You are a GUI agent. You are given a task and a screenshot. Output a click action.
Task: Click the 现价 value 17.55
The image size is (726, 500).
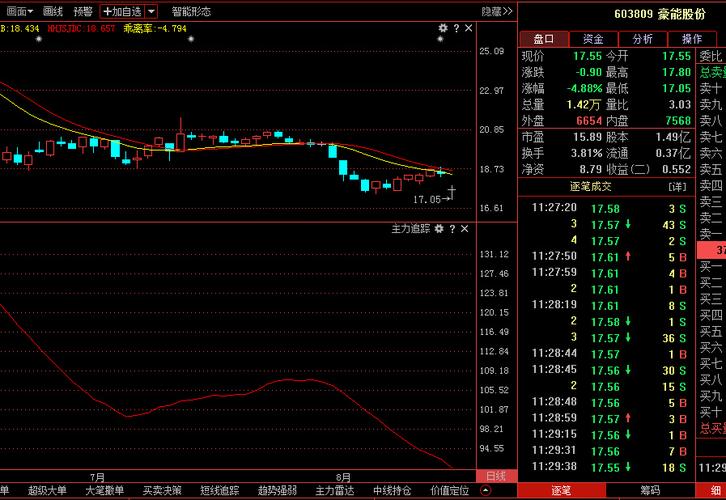[x=588, y=56]
